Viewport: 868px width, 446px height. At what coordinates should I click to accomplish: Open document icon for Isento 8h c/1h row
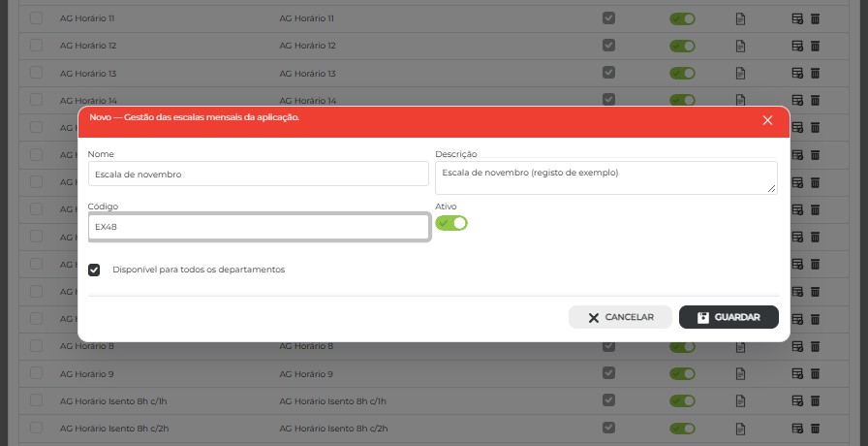coord(740,401)
